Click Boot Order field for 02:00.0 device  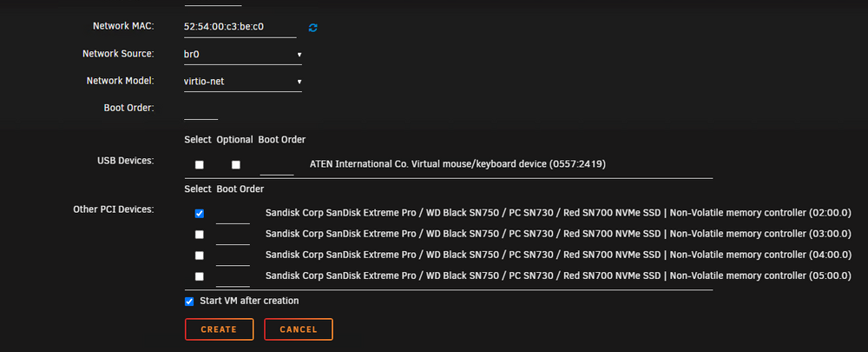tap(233, 214)
